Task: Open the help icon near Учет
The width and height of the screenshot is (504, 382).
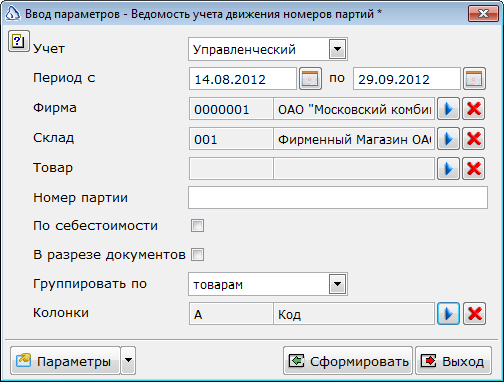Action: tap(19, 41)
